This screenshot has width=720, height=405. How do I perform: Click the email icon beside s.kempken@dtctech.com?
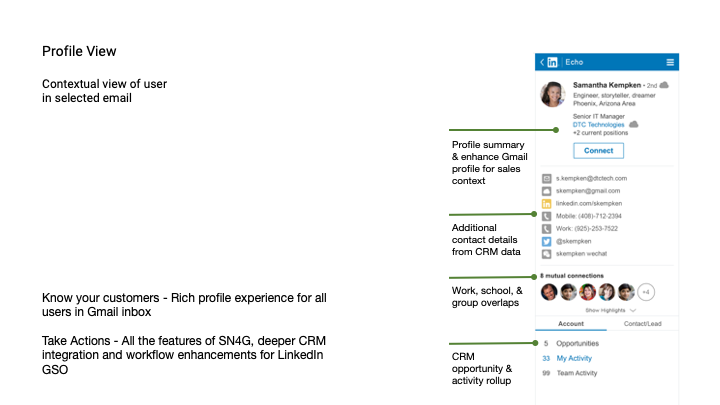(x=546, y=178)
